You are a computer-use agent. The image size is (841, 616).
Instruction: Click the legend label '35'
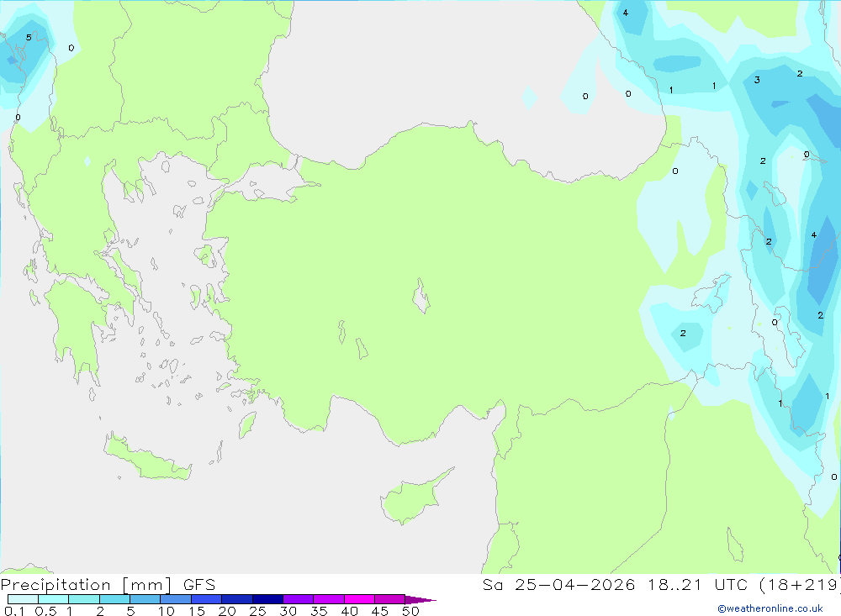pyautogui.click(x=319, y=611)
